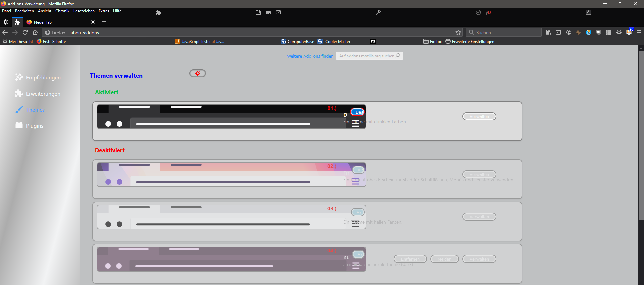
Task: Click the red gear button beside Themen verwalten
Action: tap(198, 73)
